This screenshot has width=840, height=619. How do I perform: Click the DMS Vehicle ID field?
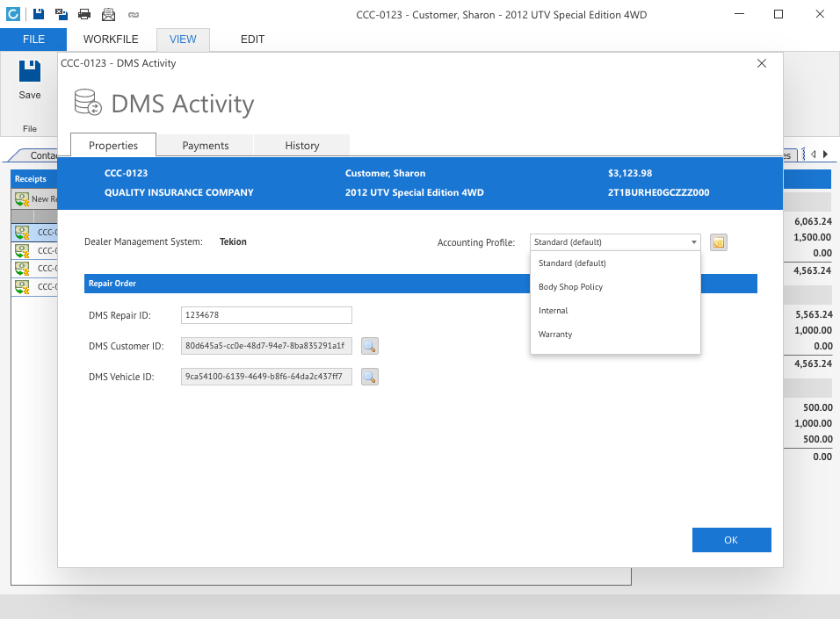(266, 377)
